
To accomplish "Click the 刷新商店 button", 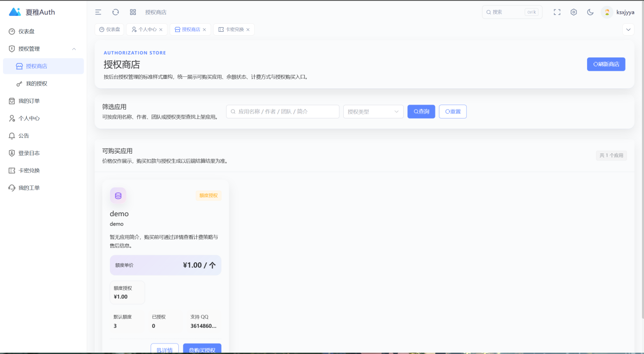I will 606,64.
